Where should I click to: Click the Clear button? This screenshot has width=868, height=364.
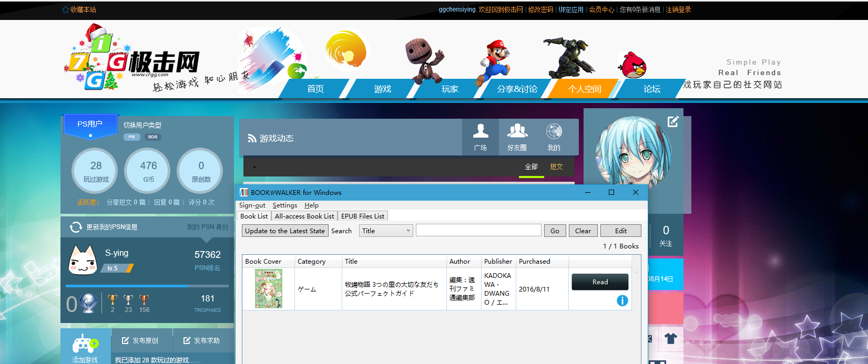tap(583, 231)
